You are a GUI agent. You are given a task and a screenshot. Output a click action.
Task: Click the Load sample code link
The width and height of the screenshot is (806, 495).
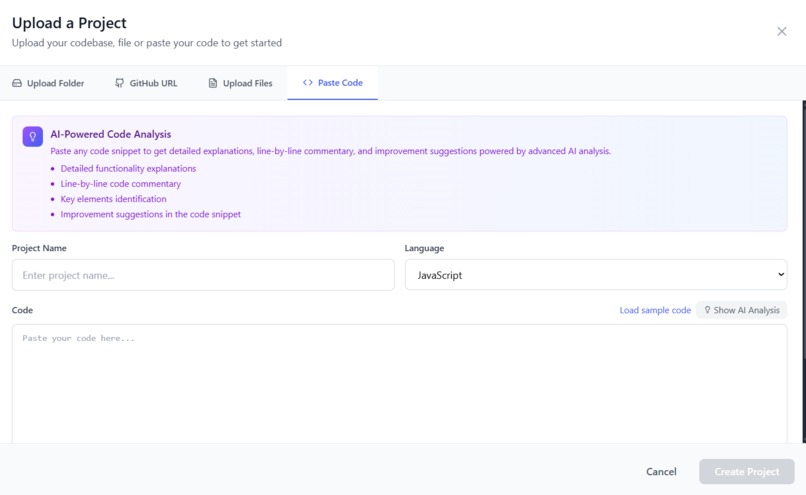[655, 310]
